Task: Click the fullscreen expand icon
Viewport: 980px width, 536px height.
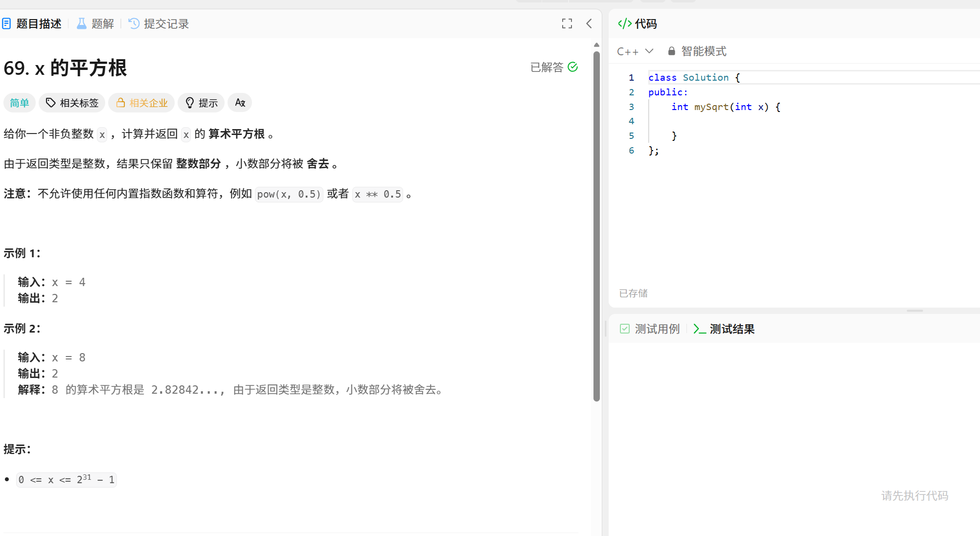Action: tap(567, 23)
